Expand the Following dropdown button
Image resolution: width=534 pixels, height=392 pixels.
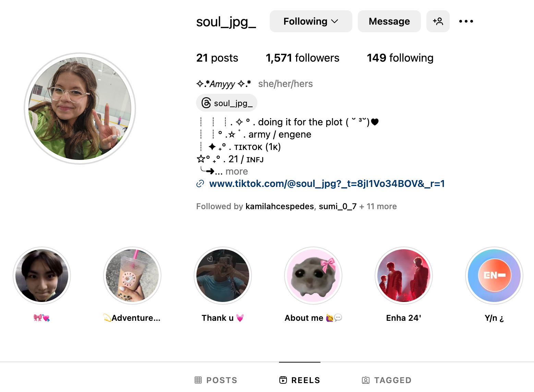(311, 21)
